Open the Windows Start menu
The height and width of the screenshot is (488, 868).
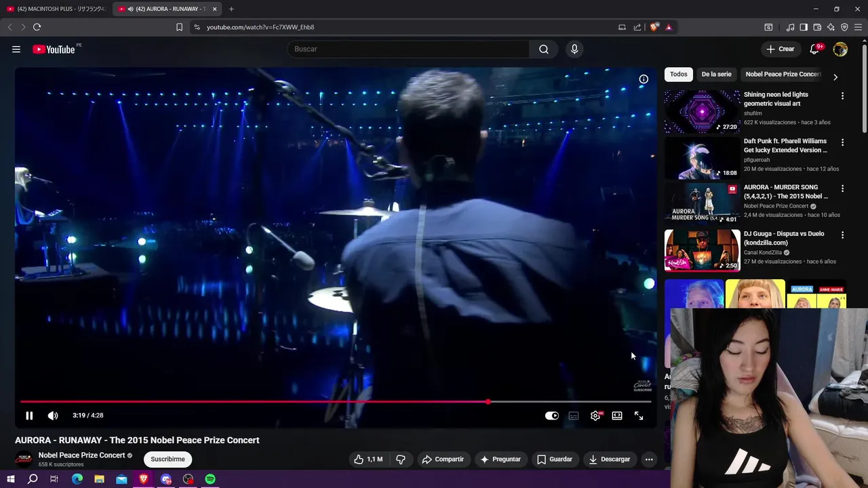pos(11,479)
